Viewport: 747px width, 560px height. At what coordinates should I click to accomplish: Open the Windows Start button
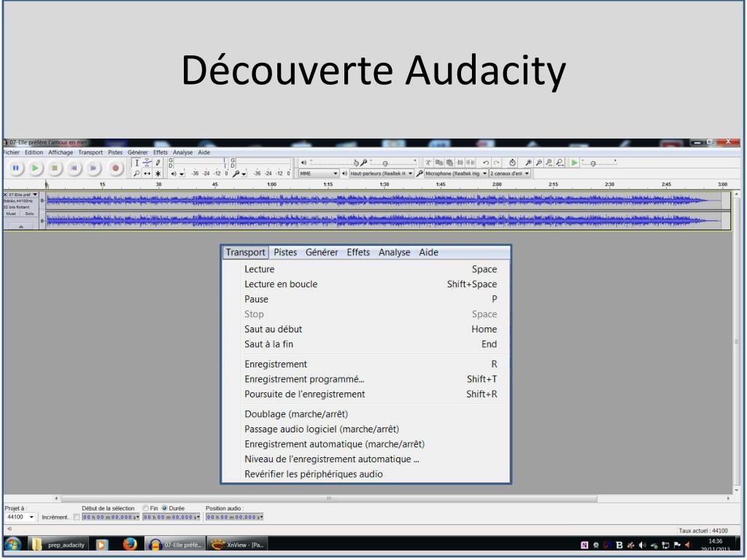tap(13, 544)
